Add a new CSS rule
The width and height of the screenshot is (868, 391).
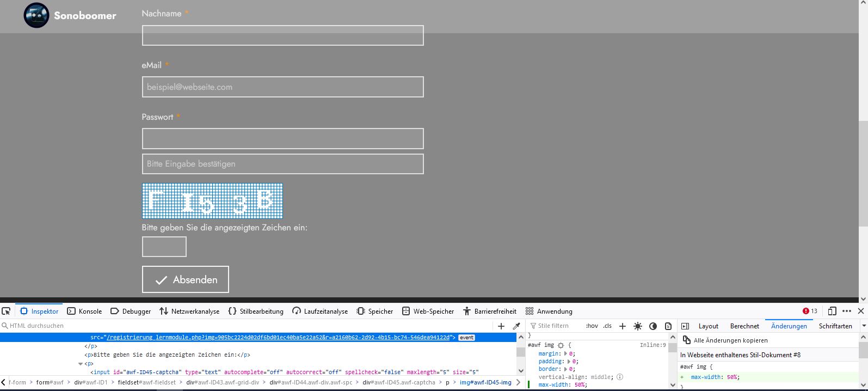coord(623,326)
